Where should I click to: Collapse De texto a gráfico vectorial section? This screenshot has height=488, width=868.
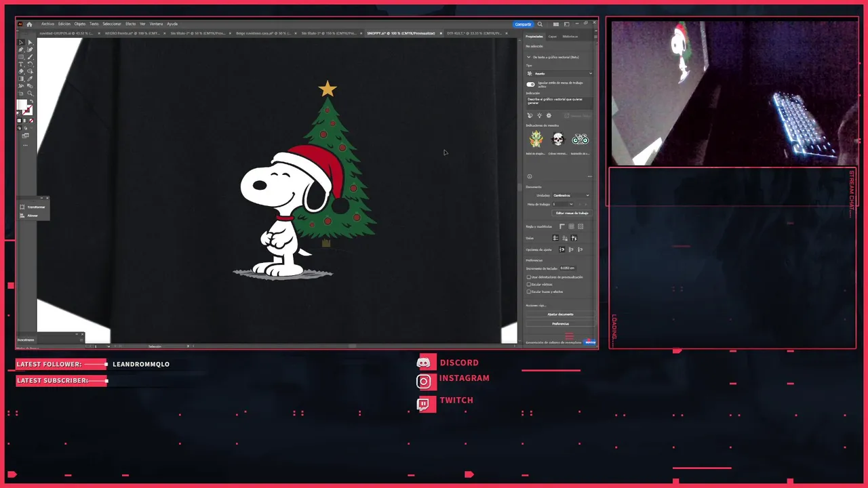click(x=528, y=57)
